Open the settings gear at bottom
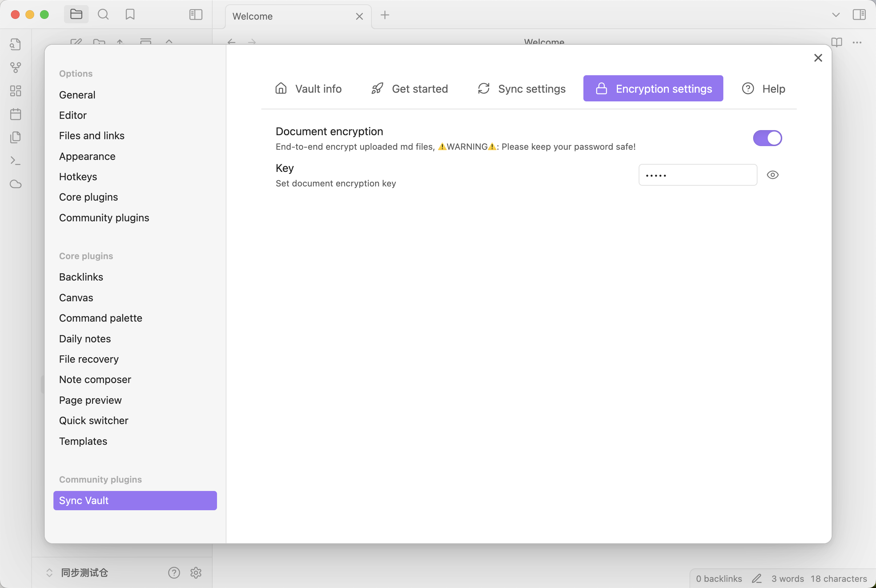 coord(196,573)
